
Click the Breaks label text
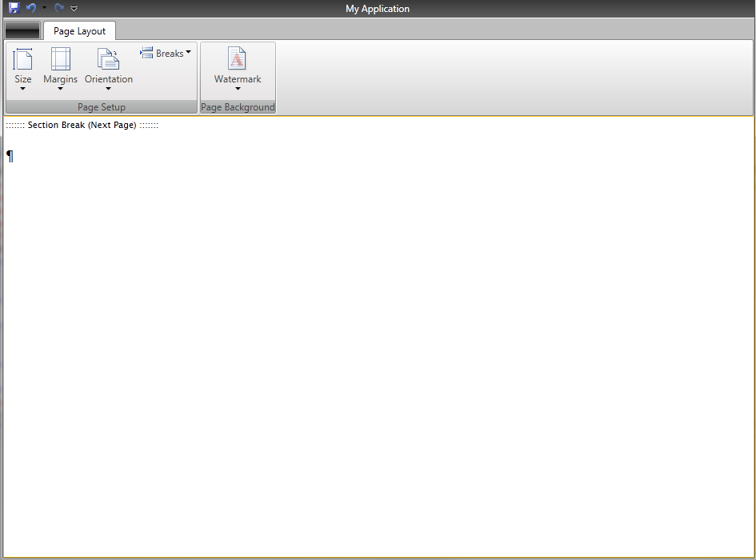tap(170, 54)
